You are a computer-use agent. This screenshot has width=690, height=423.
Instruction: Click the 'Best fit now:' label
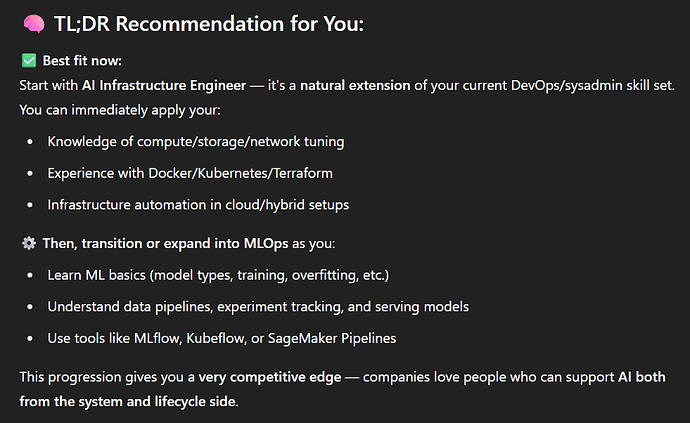(x=82, y=61)
